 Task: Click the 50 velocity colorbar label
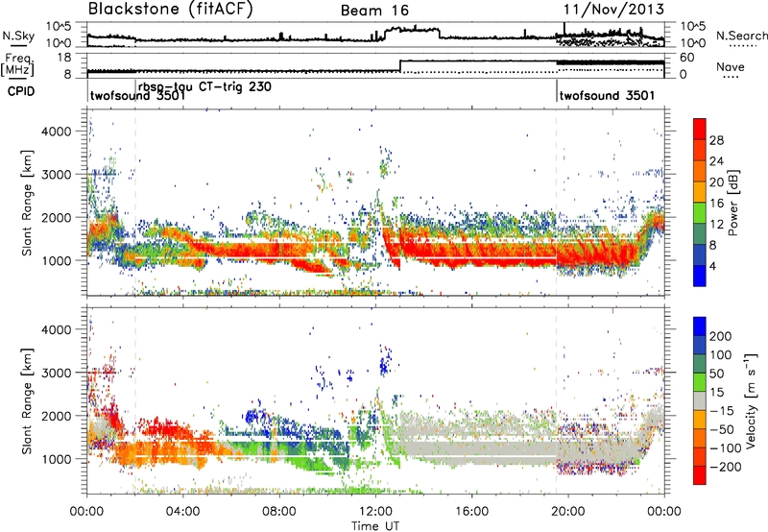coord(716,374)
